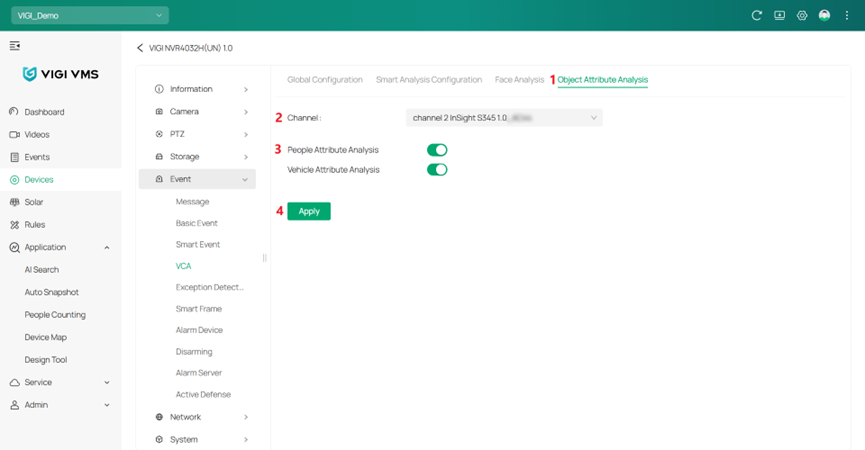Disable People Attribute Analysis toggle
Viewport: 865px width, 450px height.
click(x=437, y=150)
